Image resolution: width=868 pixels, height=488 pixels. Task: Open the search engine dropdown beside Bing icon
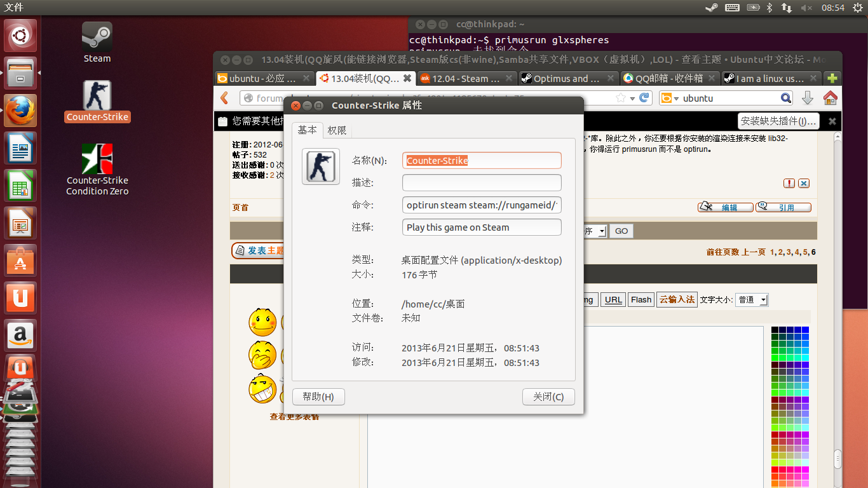[677, 98]
